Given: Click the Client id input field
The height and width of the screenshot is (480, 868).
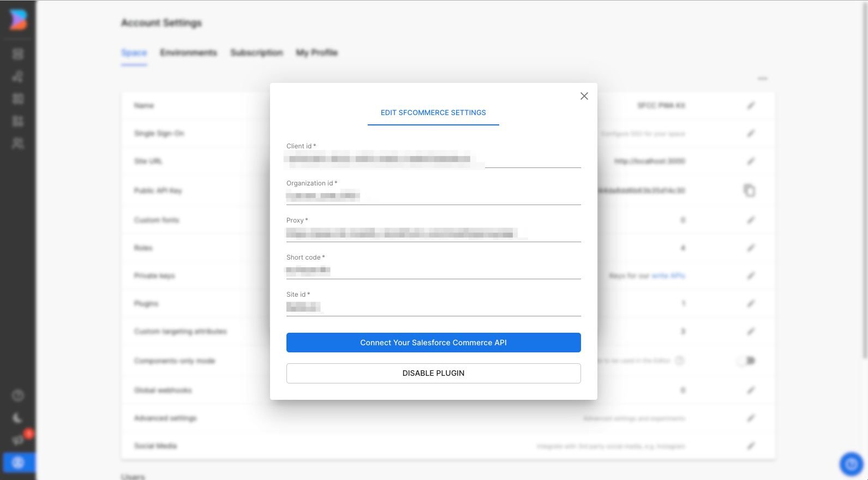Looking at the screenshot, I should [x=433, y=159].
